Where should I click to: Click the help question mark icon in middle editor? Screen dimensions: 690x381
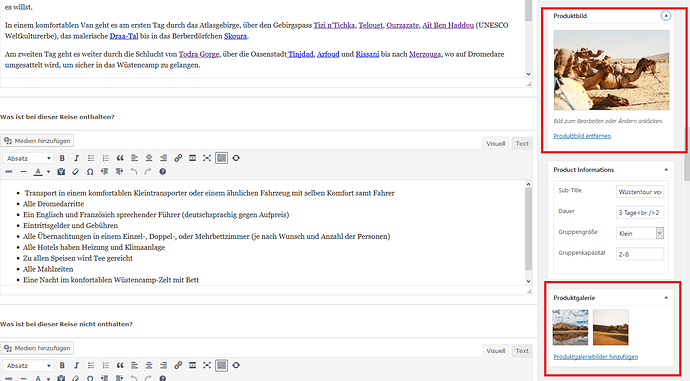point(162,172)
